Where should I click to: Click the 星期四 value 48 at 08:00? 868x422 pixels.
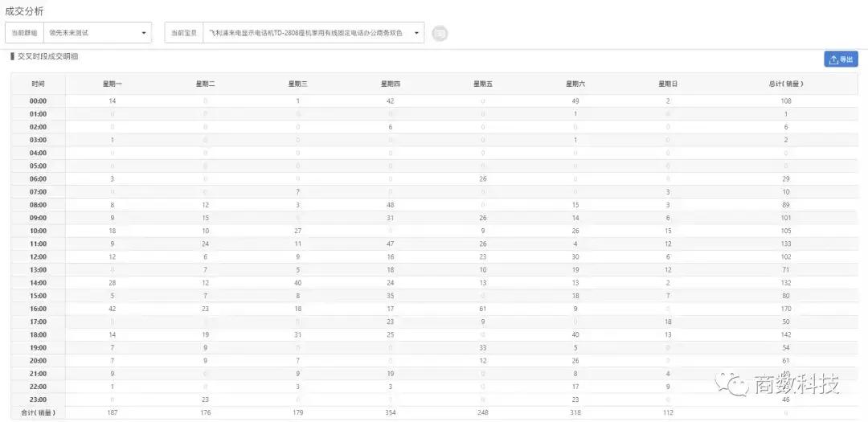pyautogui.click(x=391, y=205)
